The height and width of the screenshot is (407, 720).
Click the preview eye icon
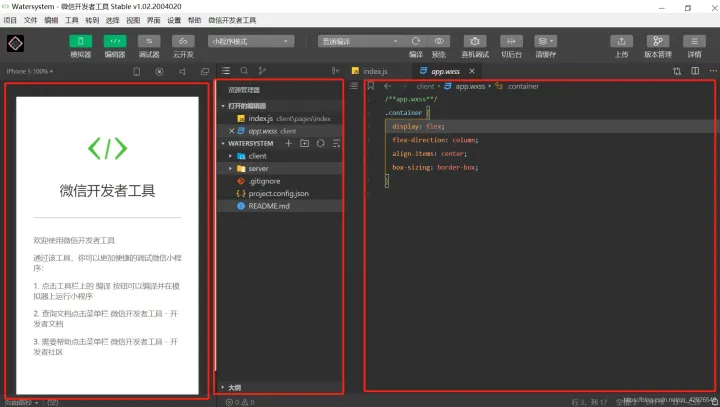(x=439, y=41)
